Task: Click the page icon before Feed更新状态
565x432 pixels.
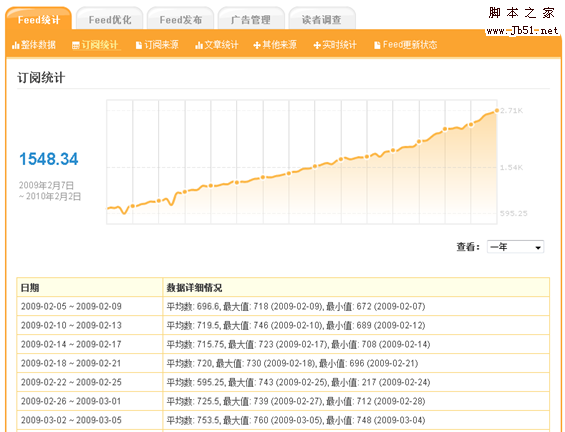Action: click(x=377, y=45)
